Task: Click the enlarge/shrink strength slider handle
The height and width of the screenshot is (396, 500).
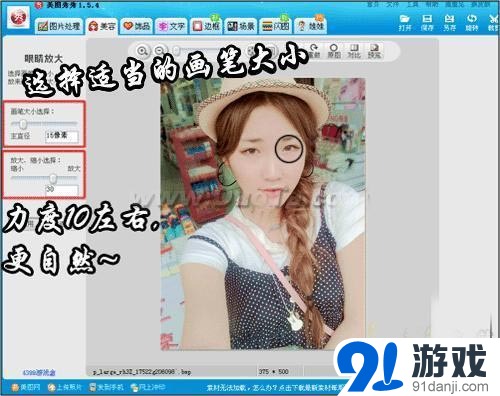Action: click(x=53, y=179)
